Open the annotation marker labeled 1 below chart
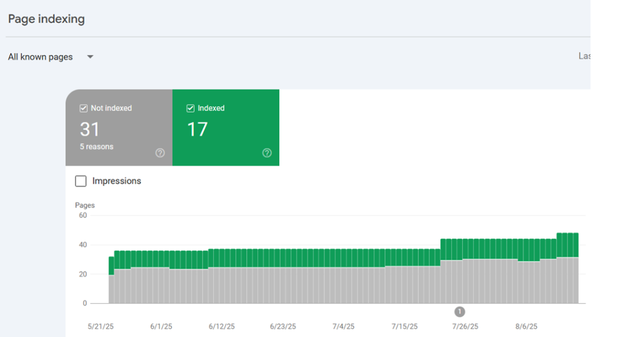 click(x=460, y=311)
